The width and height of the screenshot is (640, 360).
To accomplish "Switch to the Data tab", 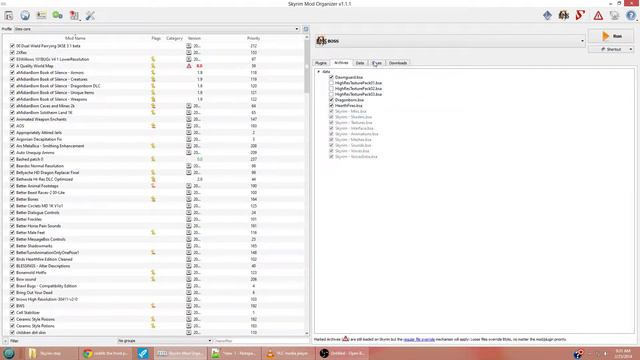I will click(360, 63).
